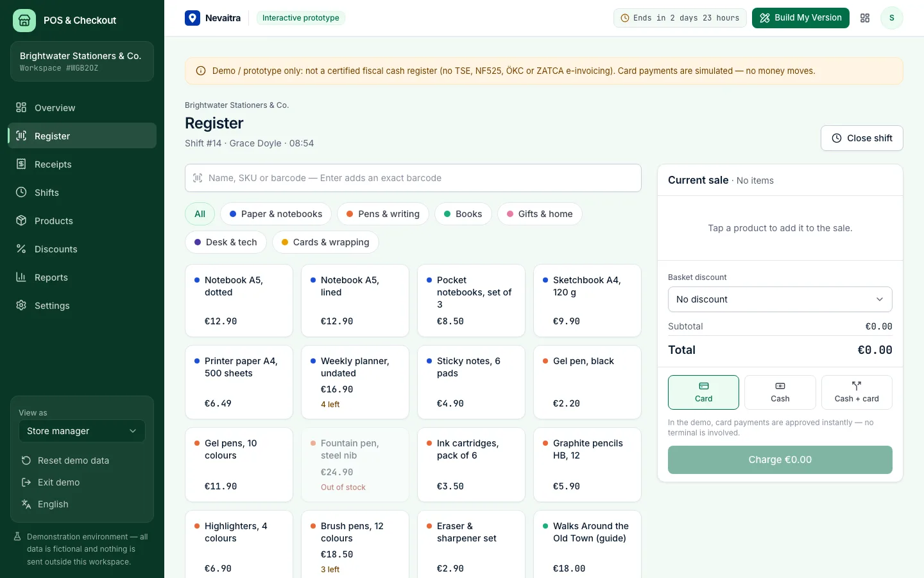Image resolution: width=924 pixels, height=578 pixels.
Task: Add Sticky notes, 6 pads to sale
Action: click(471, 382)
